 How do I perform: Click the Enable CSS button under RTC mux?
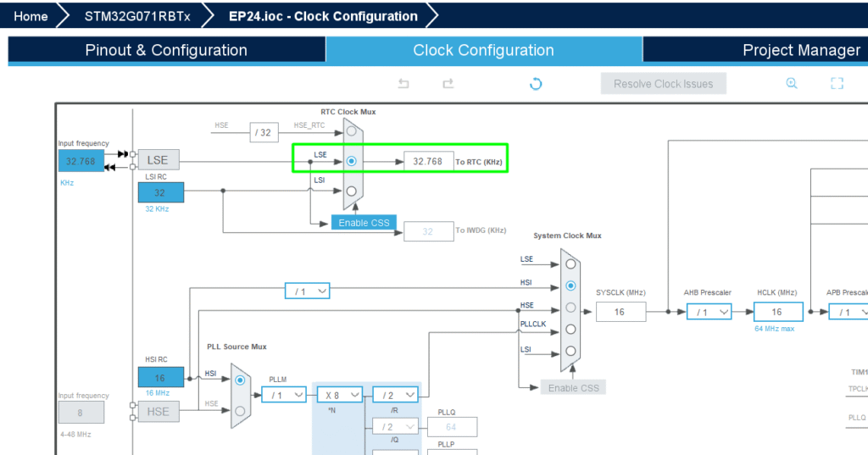364,222
